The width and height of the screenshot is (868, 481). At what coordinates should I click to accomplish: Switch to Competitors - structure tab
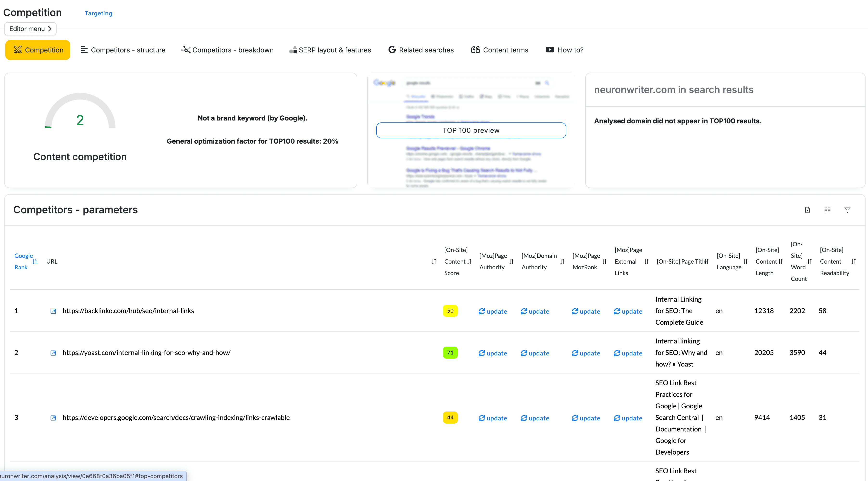pos(123,50)
